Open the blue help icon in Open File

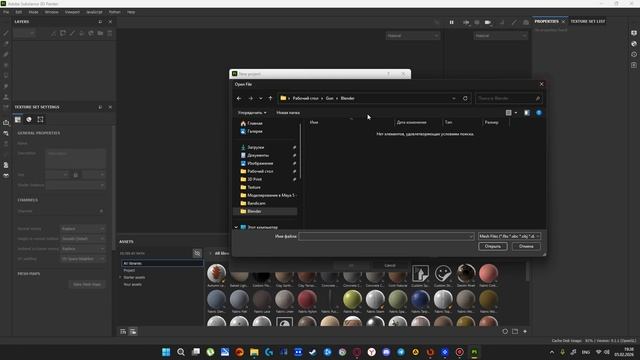(539, 113)
